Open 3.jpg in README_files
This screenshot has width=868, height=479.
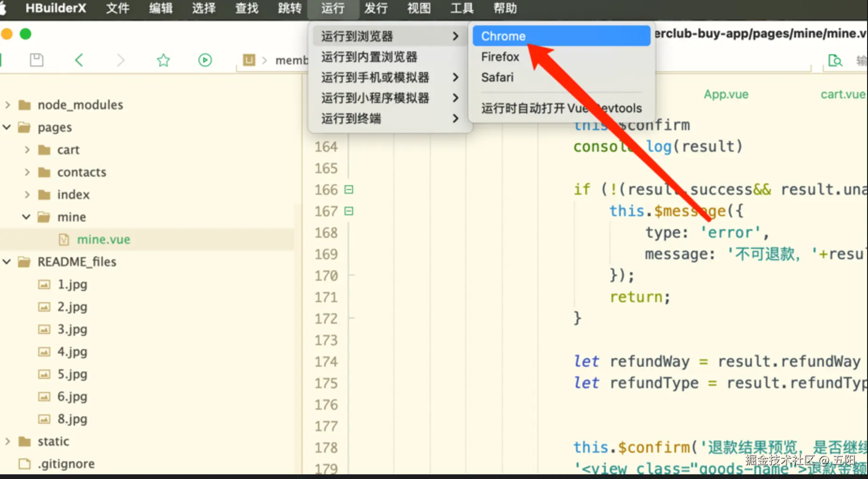[72, 329]
